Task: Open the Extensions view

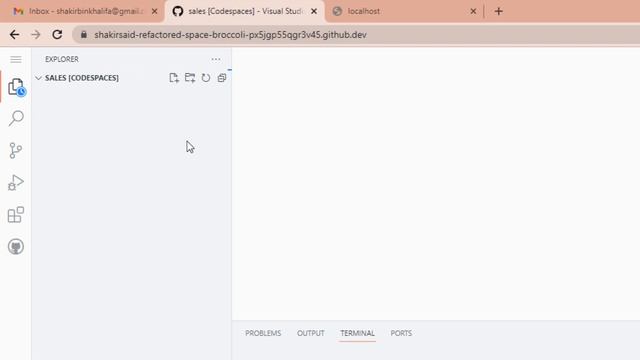Action: [16, 215]
